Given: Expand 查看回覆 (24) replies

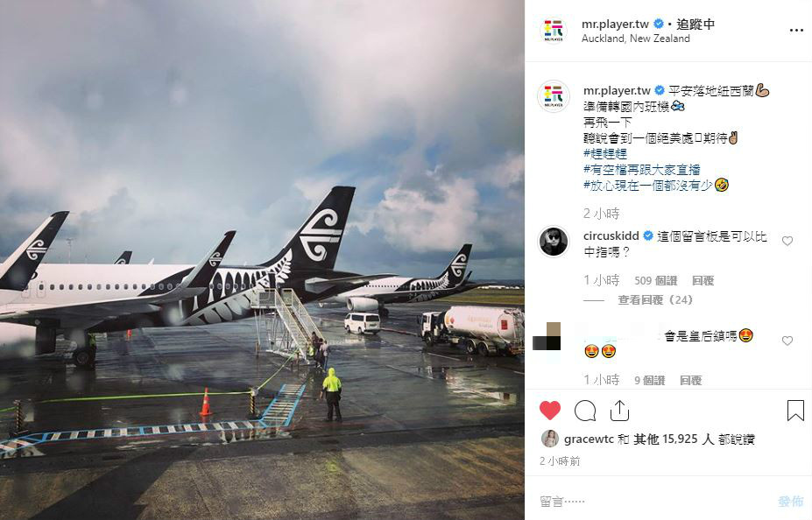Looking at the screenshot, I should (655, 300).
